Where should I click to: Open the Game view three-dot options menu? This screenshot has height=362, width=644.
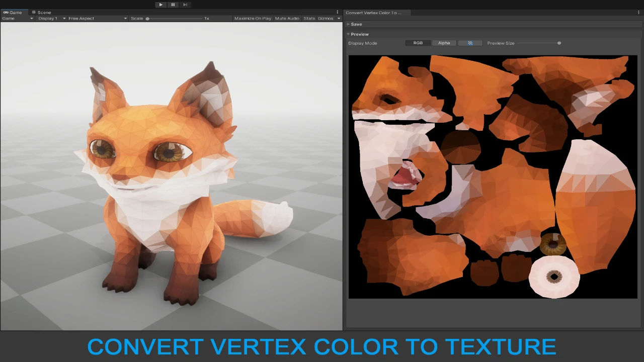337,12
